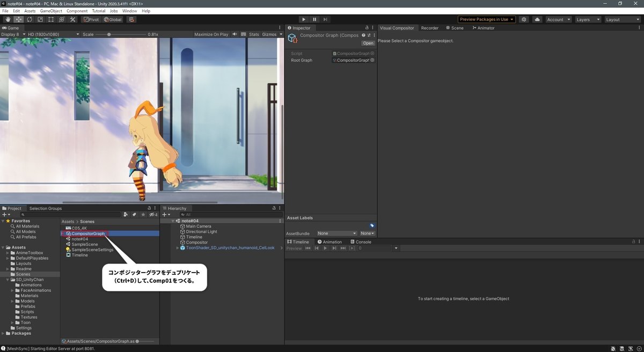Switch to Animator tab
Viewport: 644px width, 352px height.
(x=482, y=28)
